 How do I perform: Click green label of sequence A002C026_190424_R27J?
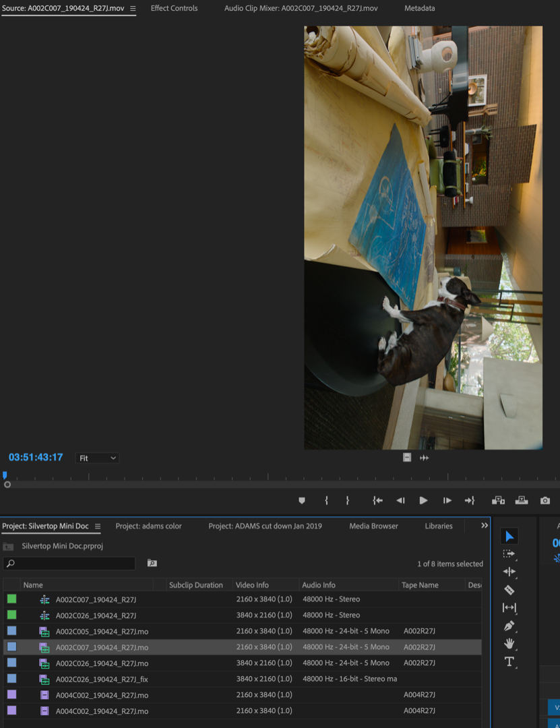tap(11, 615)
